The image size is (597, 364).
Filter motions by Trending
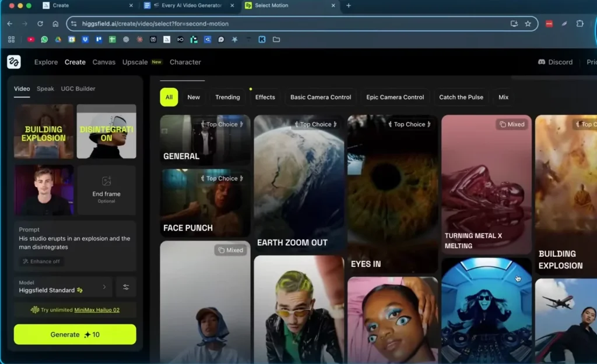(227, 97)
